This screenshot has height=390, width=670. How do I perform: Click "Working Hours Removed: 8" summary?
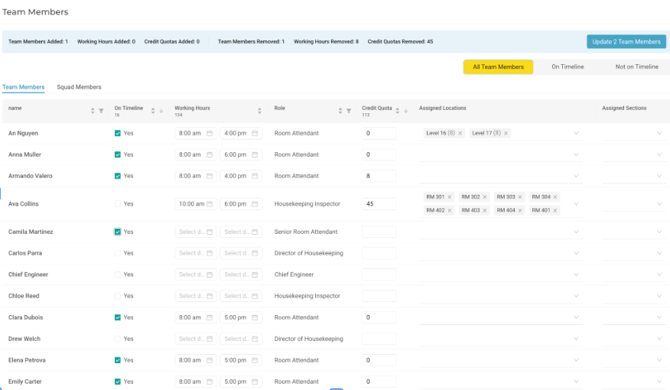click(326, 41)
